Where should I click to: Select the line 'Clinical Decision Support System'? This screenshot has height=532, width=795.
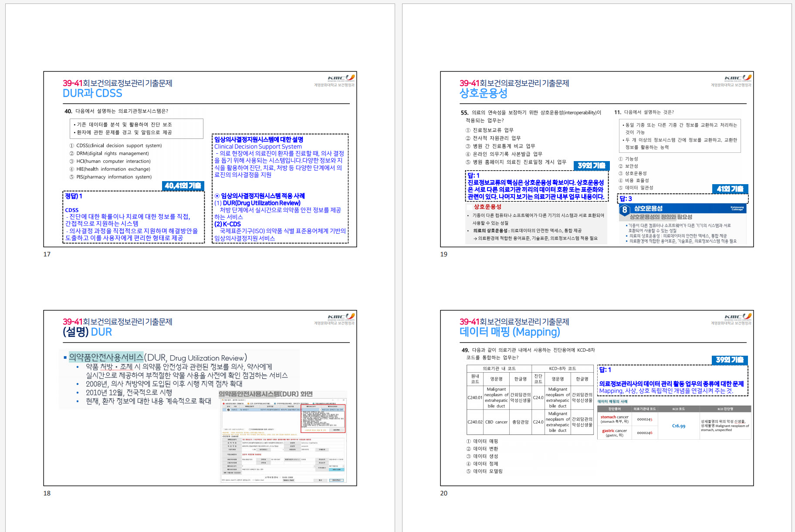(258, 147)
